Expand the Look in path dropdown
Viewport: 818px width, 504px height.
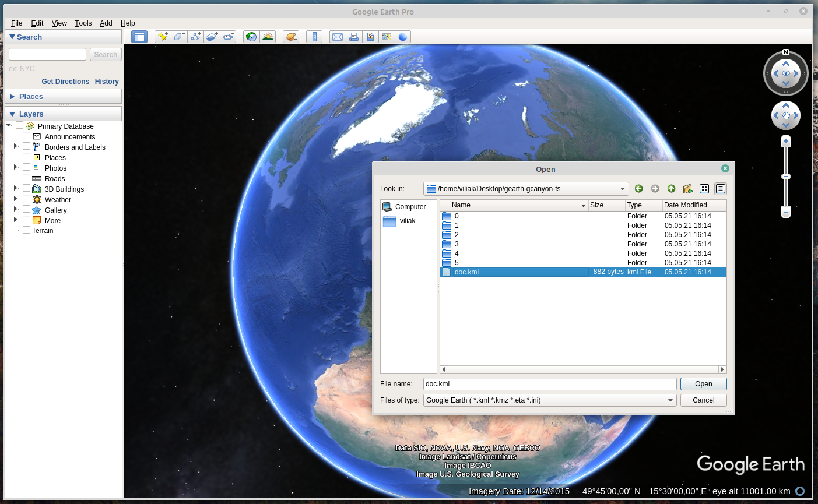tap(622, 189)
